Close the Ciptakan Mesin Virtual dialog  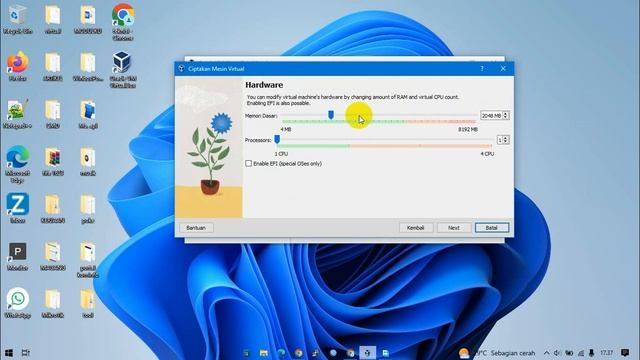coord(503,69)
